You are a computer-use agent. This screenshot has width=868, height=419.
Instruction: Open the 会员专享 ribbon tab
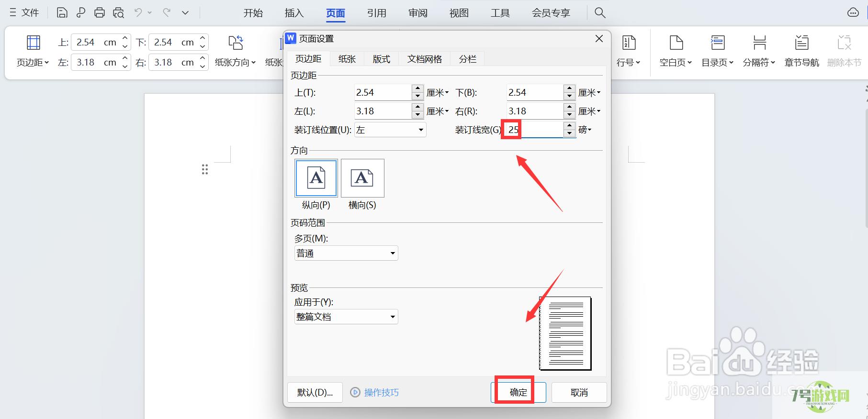(x=551, y=13)
